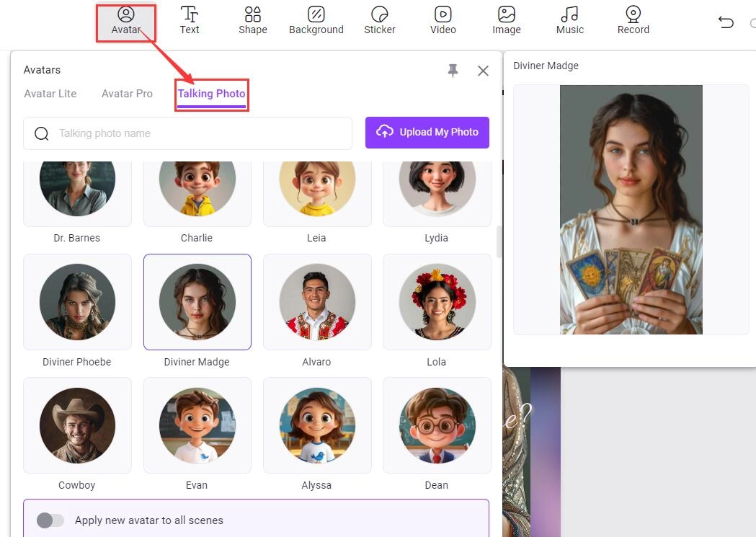Open the Background options
Viewport: 756px width, 537px height.
tap(316, 20)
